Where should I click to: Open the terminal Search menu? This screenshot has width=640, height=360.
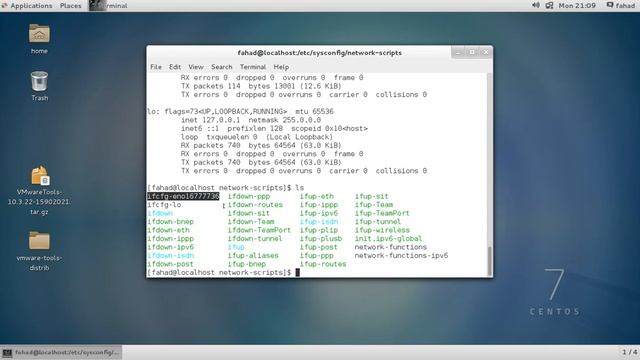click(222, 67)
